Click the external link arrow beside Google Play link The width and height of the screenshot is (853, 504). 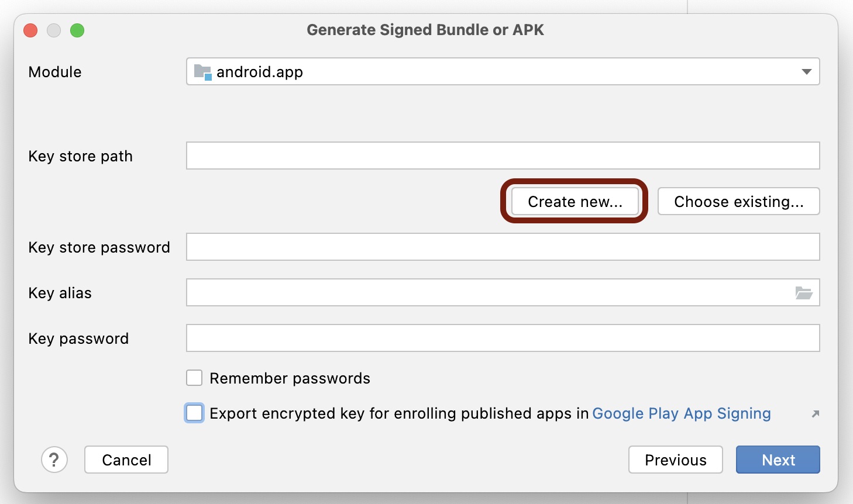tap(815, 413)
